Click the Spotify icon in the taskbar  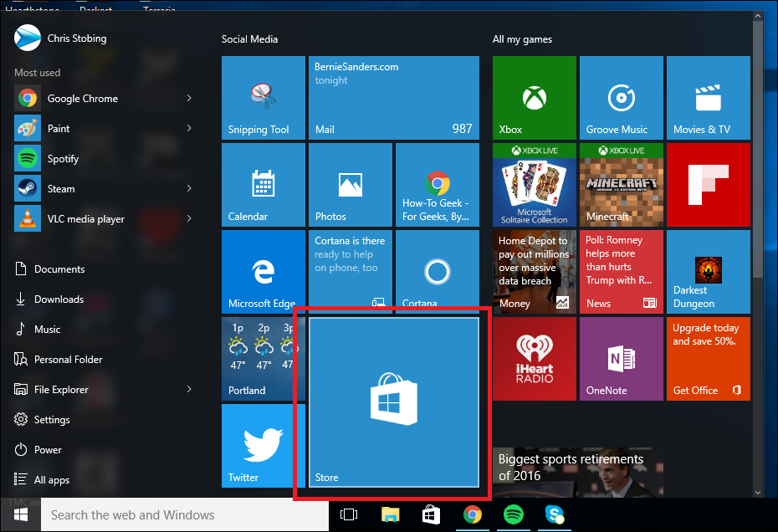514,514
